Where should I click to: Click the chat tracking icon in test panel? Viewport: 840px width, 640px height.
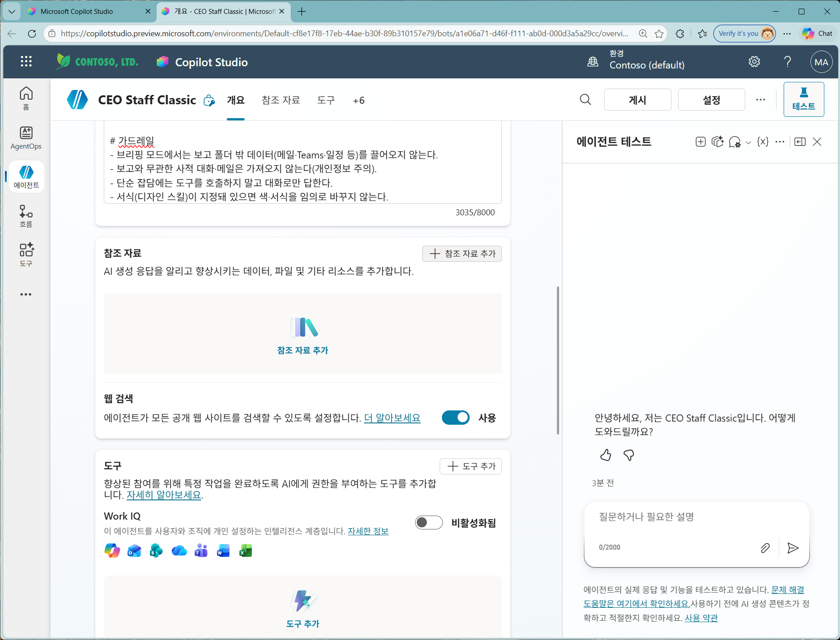click(x=734, y=142)
